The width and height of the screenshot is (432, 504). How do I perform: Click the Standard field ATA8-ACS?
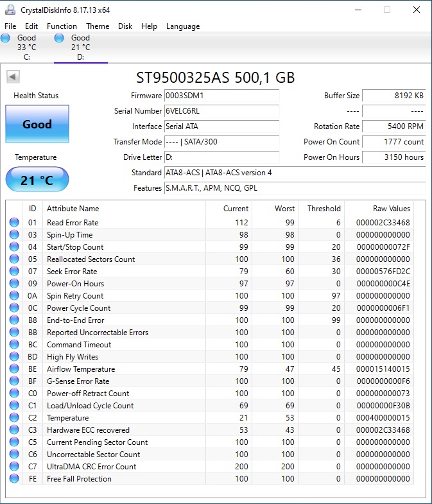tap(295, 173)
